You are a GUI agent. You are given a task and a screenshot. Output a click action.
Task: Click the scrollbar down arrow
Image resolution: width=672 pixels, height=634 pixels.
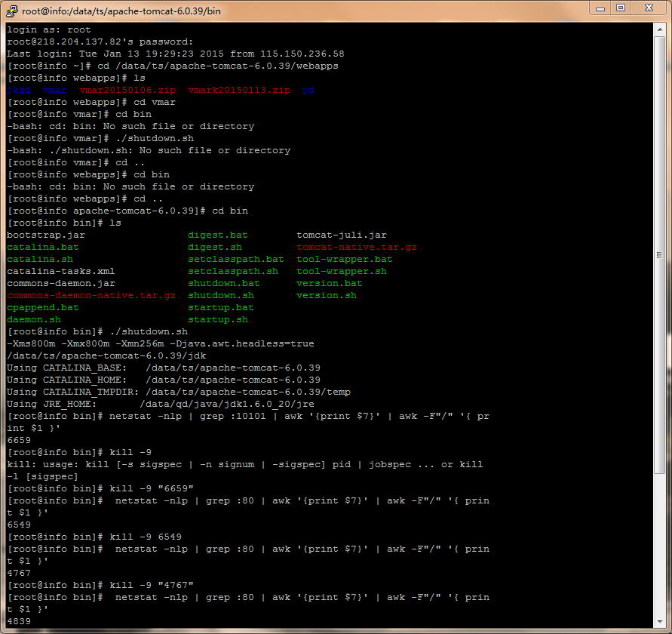coord(660,621)
